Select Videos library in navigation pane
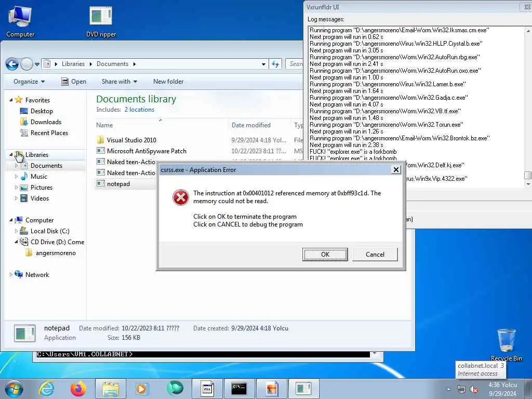 (x=39, y=198)
